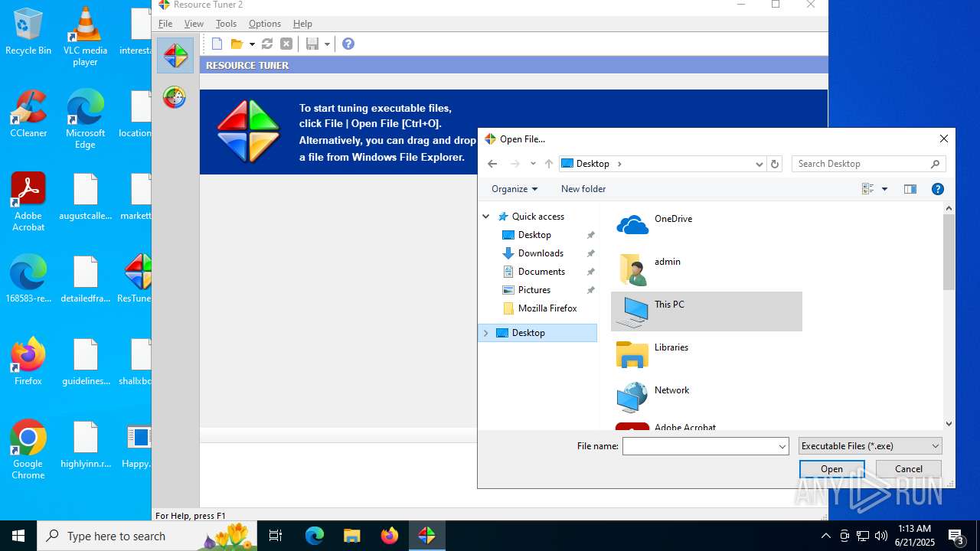
Task: Open the File menu in Resource Tuner
Action: [x=165, y=24]
